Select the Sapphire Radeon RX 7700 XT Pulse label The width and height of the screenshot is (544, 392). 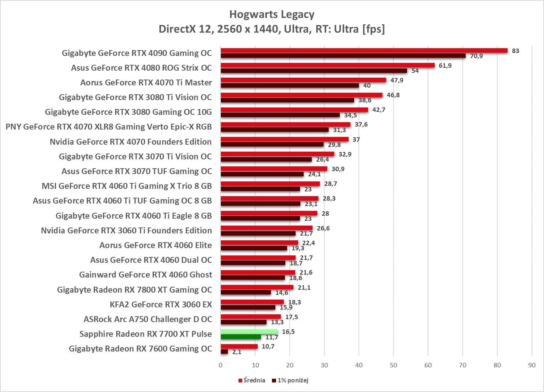pos(145,334)
